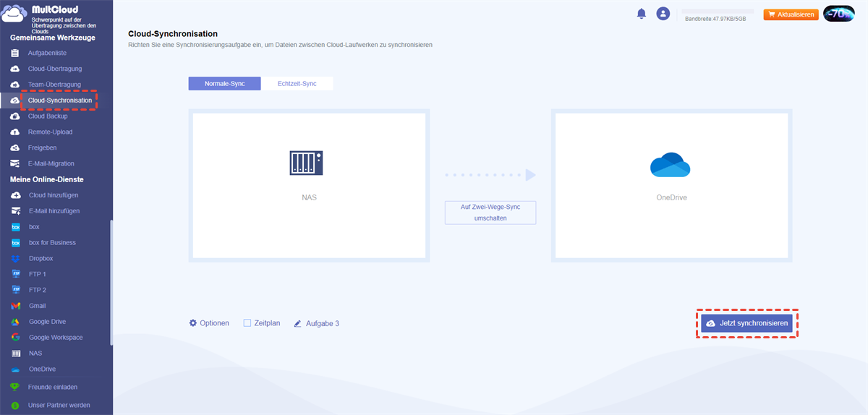Click the Gmail logo icon

click(x=15, y=306)
